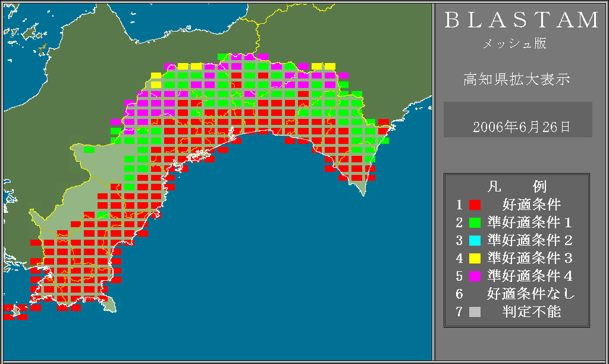Image resolution: width=609 pixels, height=364 pixels.
Task: Click the magenta 準好適条件4 legend swatch
Action: tap(475, 277)
